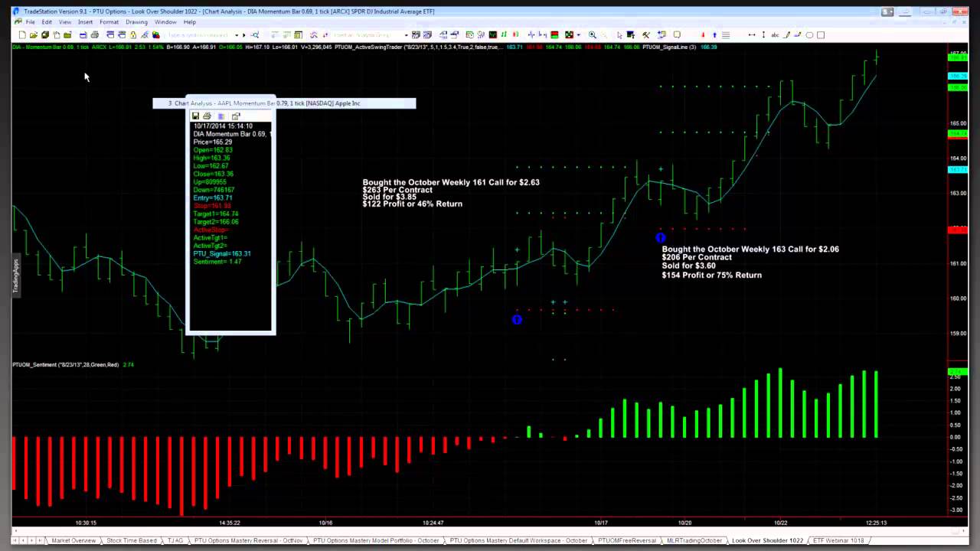
Task: Open the File menu
Action: click(31, 22)
